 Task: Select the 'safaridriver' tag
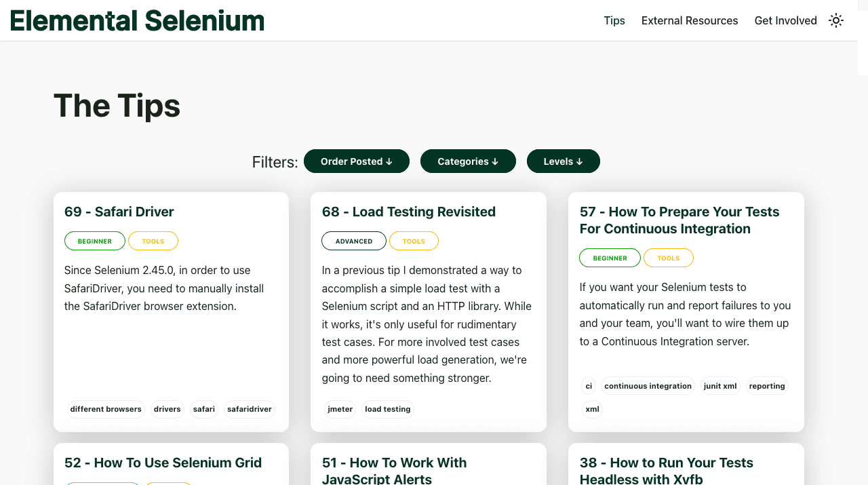tap(250, 409)
